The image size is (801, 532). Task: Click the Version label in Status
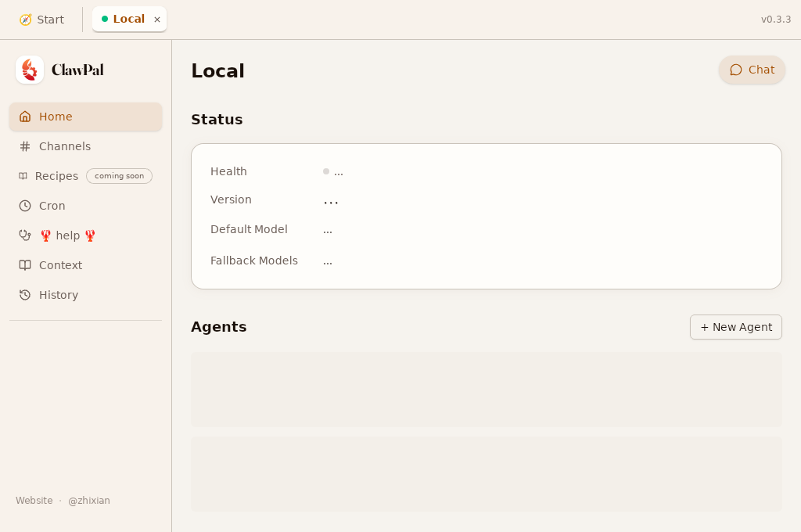coord(231,199)
